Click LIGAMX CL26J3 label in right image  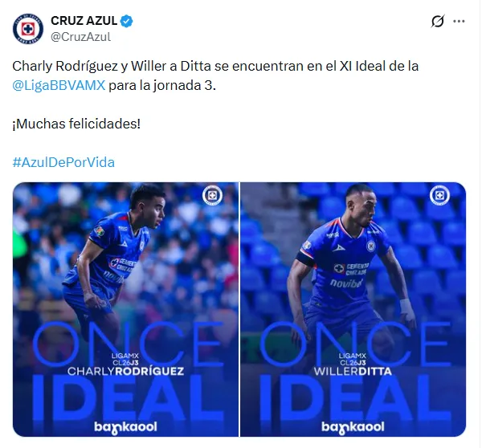353,359
